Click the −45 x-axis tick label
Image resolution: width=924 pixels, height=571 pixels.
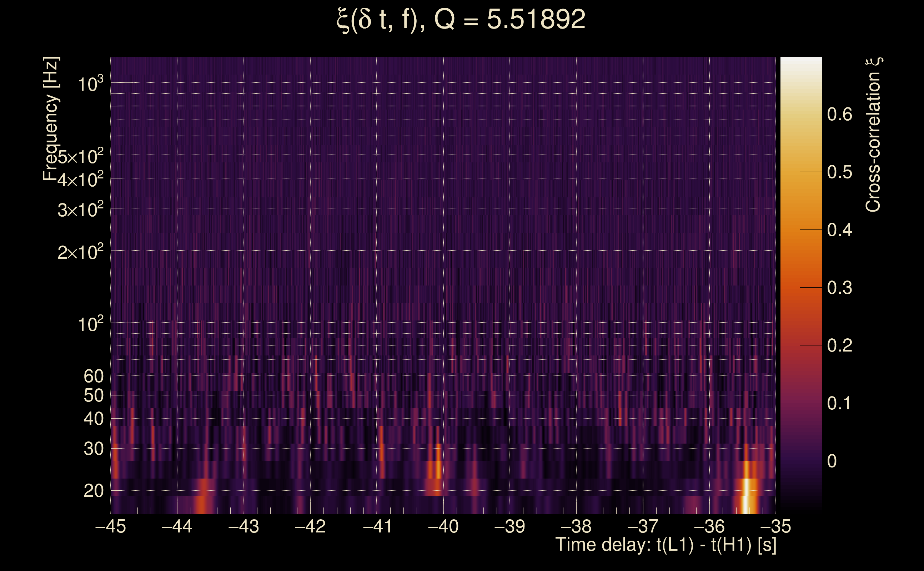point(110,526)
